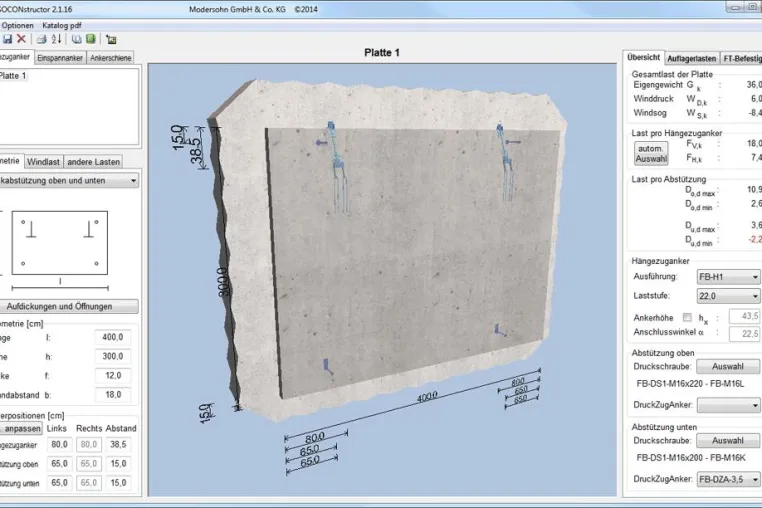Open the Laststufe 22,0 dropdown

(728, 296)
